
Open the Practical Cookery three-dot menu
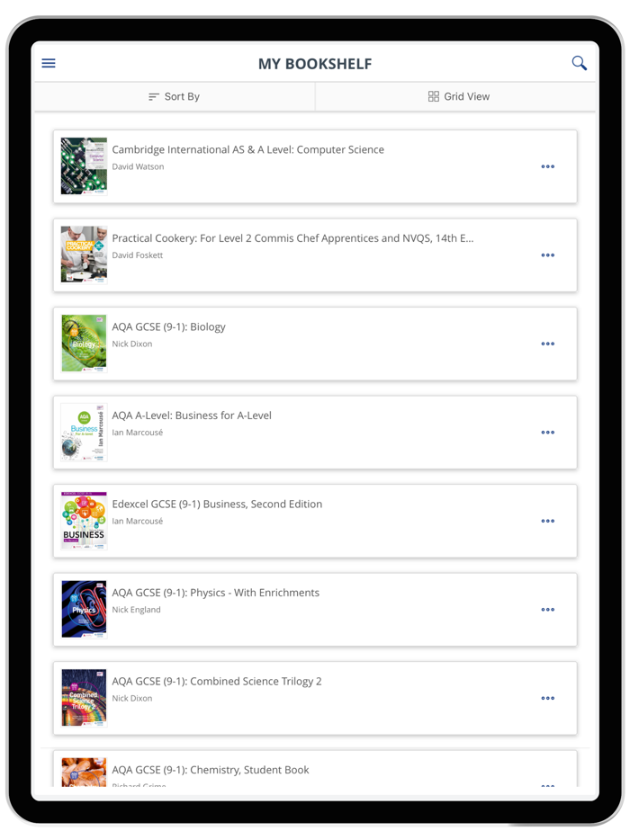click(548, 255)
